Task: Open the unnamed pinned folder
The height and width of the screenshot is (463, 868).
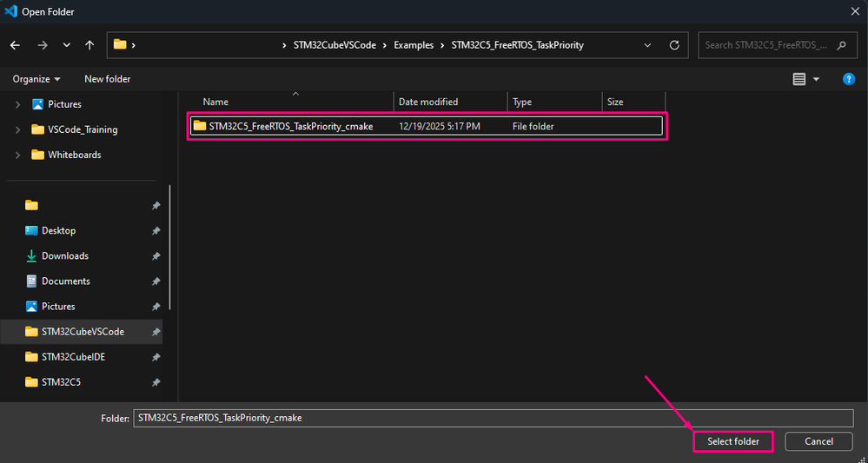Action: (31, 205)
